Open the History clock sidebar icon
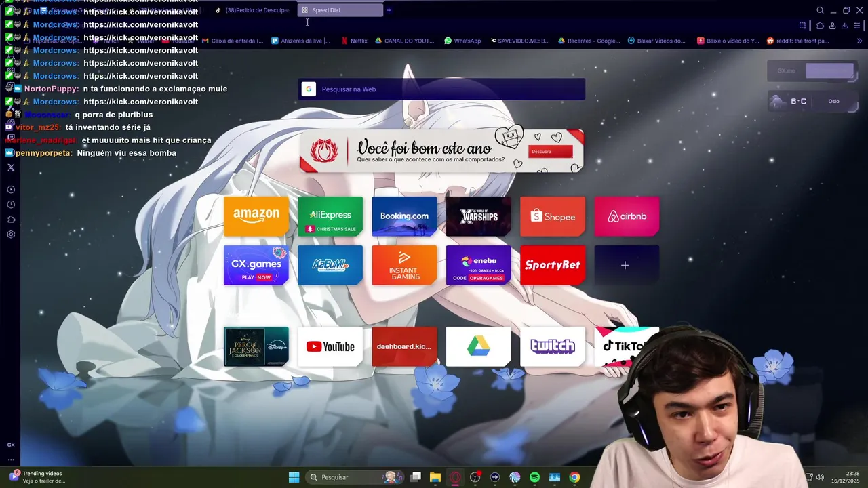This screenshot has width=868, height=488. (11, 205)
